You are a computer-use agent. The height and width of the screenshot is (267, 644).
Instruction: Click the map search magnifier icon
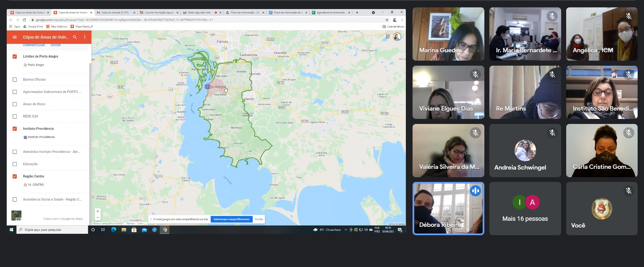tap(75, 37)
